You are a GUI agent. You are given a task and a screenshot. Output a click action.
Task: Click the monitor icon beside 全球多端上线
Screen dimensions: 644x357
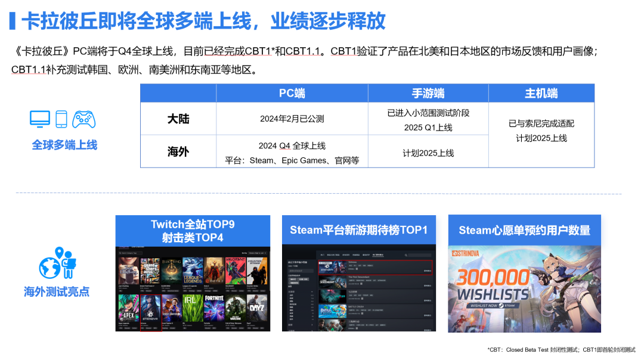coord(39,118)
